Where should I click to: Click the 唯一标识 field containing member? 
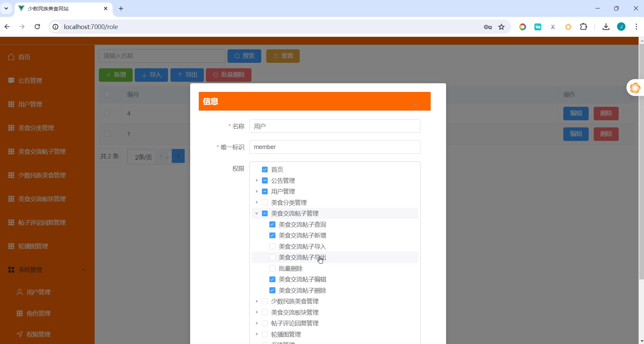tap(335, 147)
